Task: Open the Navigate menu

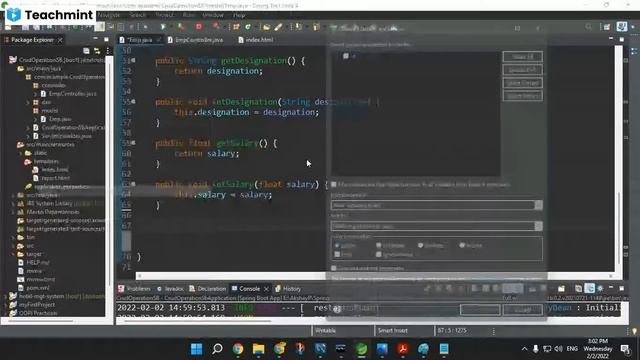Action: tap(109, 15)
